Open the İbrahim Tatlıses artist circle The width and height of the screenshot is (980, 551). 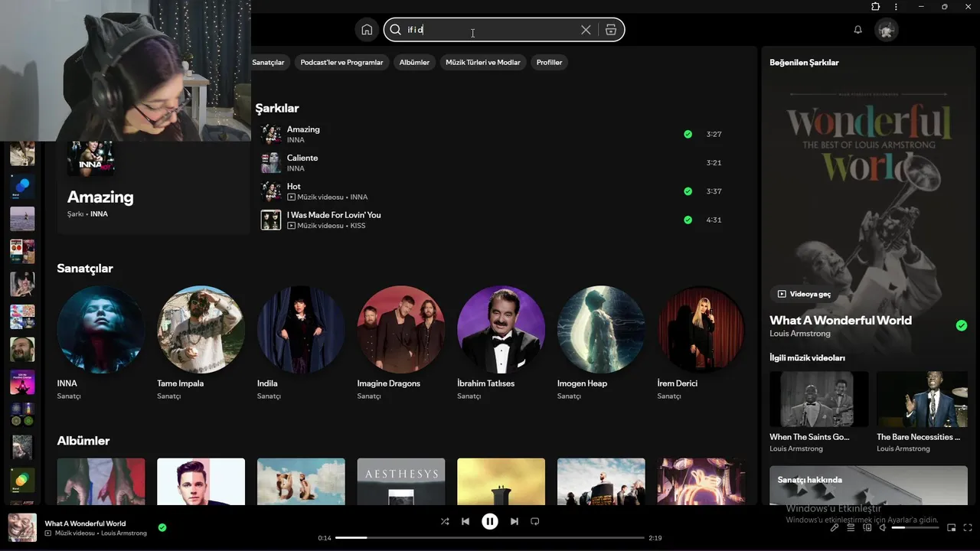[501, 330]
